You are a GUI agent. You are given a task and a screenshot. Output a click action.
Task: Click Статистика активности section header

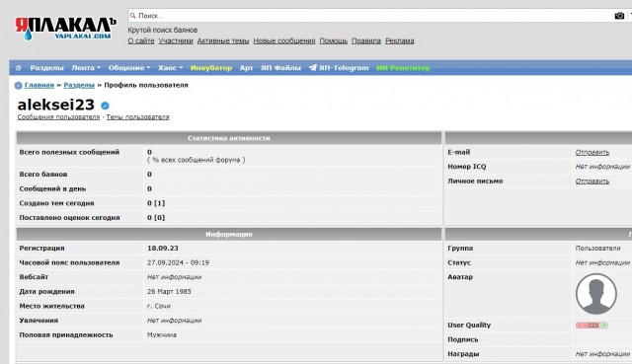click(228, 138)
